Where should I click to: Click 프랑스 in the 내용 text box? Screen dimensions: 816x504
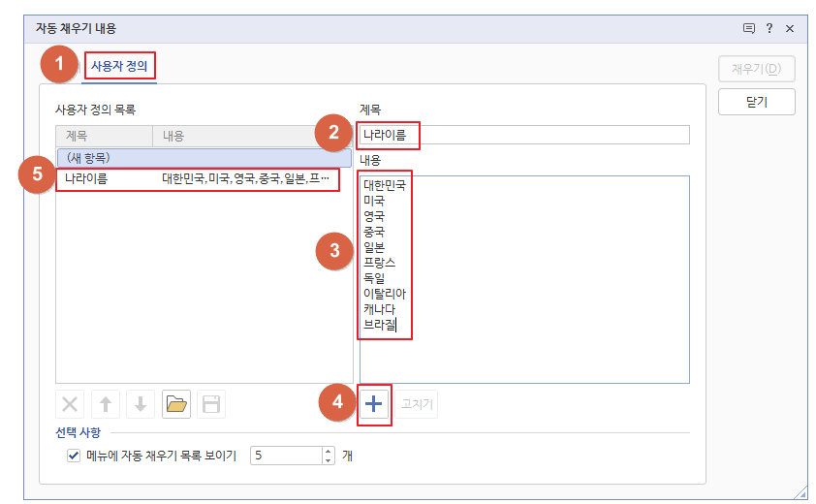379,263
